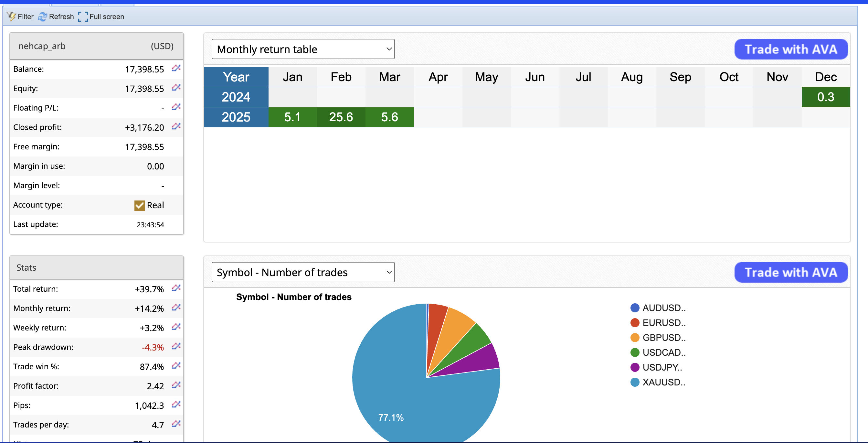Open Symbol - Number of trades dropdown
This screenshot has width=868, height=443.
pos(303,272)
